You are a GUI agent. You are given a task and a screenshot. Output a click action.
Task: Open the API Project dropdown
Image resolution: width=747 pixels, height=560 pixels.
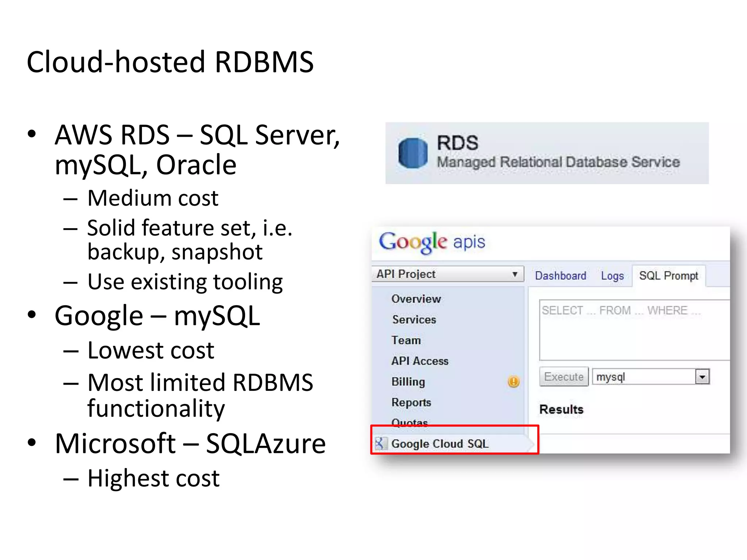448,274
